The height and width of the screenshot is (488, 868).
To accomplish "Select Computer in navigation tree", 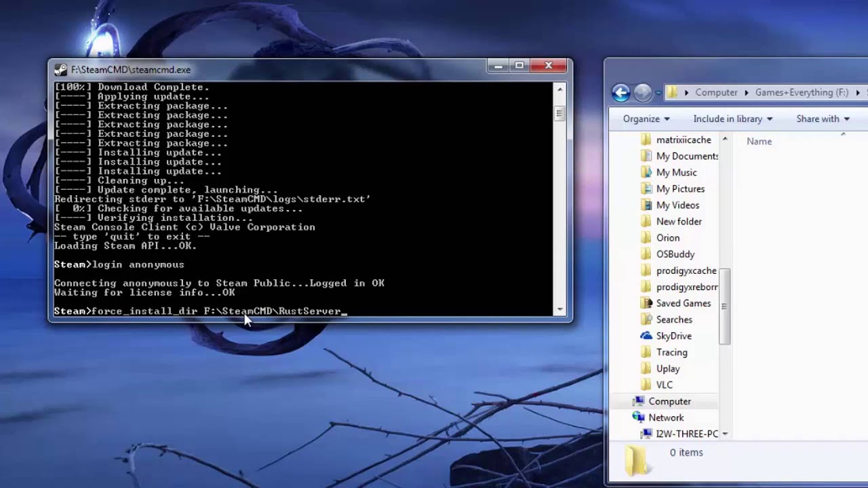I will coord(669,401).
